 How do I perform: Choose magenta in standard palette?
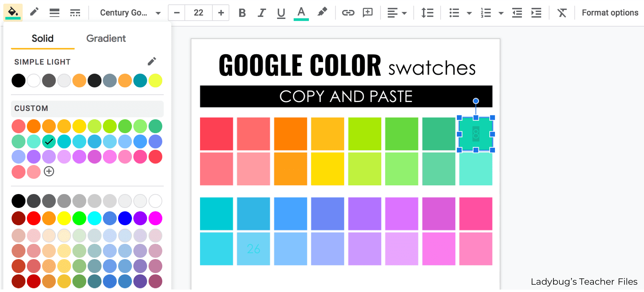click(155, 218)
